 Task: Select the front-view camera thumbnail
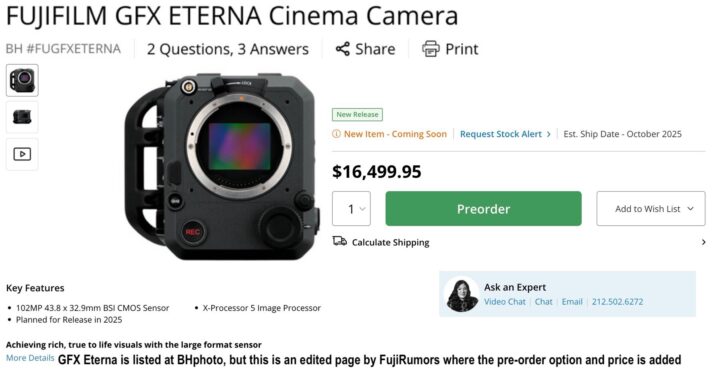22,80
